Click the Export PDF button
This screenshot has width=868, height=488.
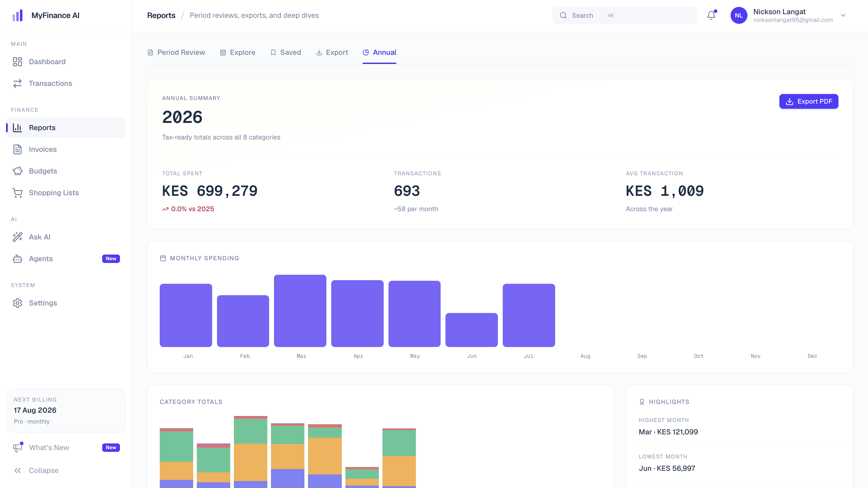(809, 102)
